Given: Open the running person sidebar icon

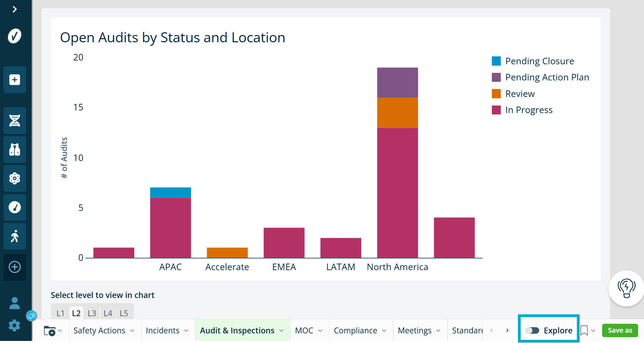Looking at the screenshot, I should click(x=14, y=236).
